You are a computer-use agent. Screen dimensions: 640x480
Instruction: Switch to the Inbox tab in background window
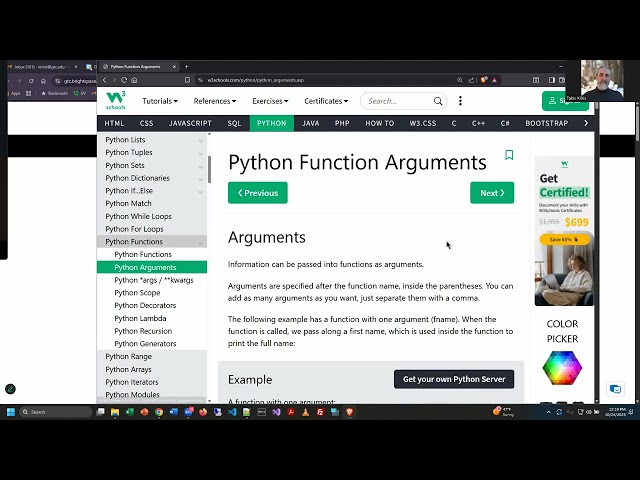point(41,67)
